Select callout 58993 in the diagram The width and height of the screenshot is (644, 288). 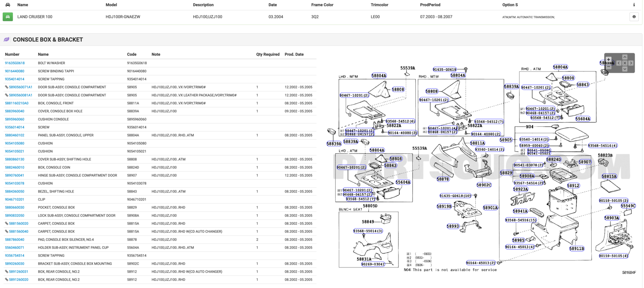coord(453,226)
